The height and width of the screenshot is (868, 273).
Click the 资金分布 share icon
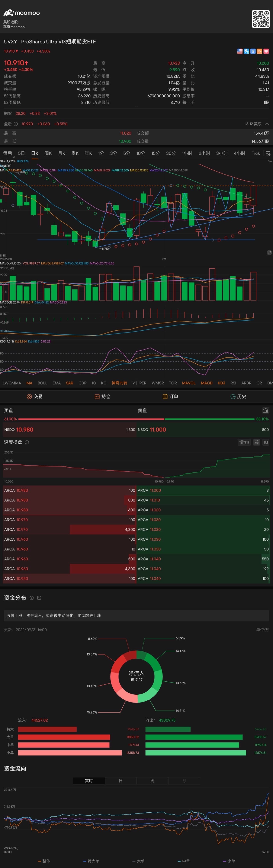pos(39,598)
